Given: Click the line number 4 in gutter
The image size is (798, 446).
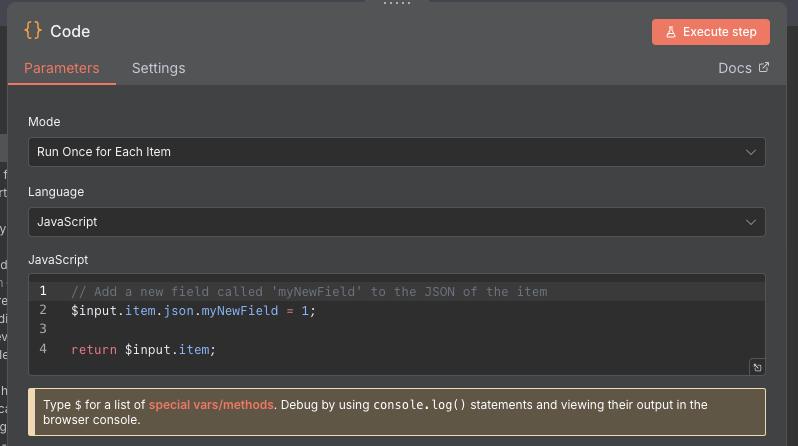Looking at the screenshot, I should pyautogui.click(x=43, y=349).
